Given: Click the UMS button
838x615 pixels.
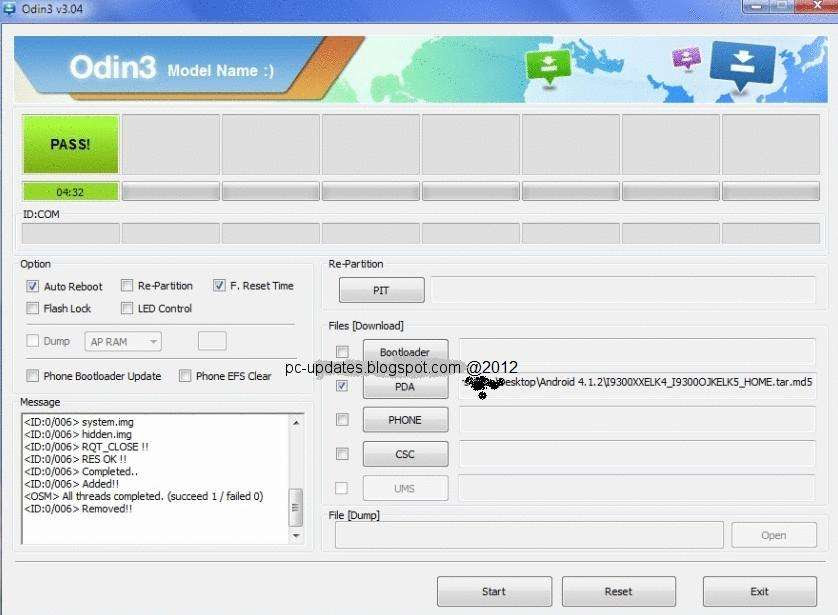Looking at the screenshot, I should pos(406,488).
